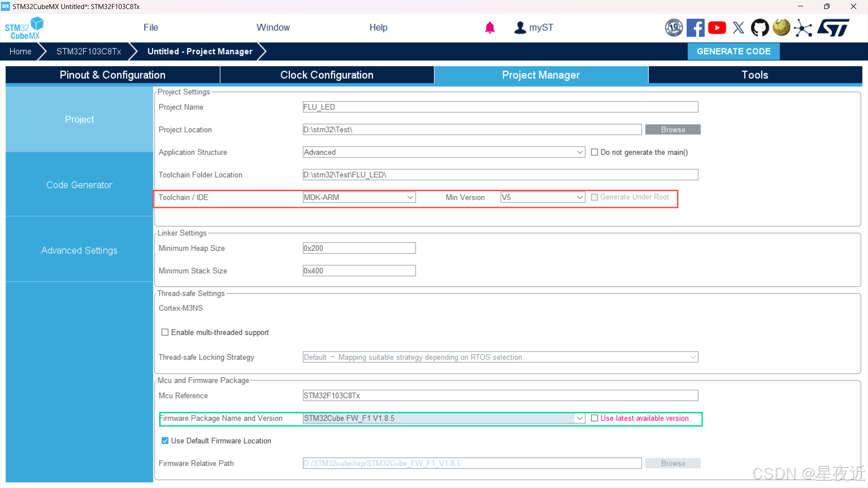This screenshot has width=868, height=488.
Task: Open the File menu
Action: coord(151,28)
